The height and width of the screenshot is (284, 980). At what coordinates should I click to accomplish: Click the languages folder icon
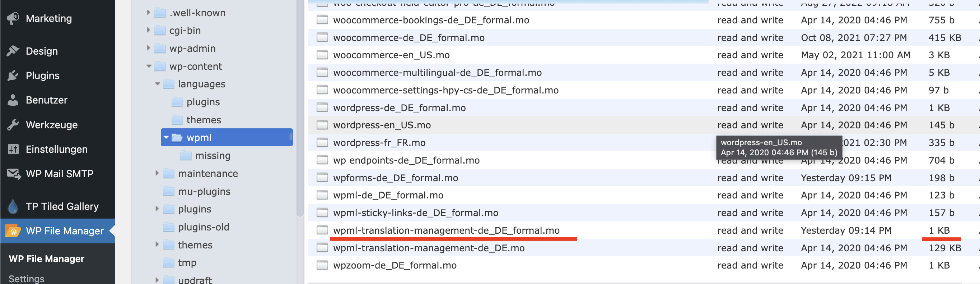[x=169, y=84]
